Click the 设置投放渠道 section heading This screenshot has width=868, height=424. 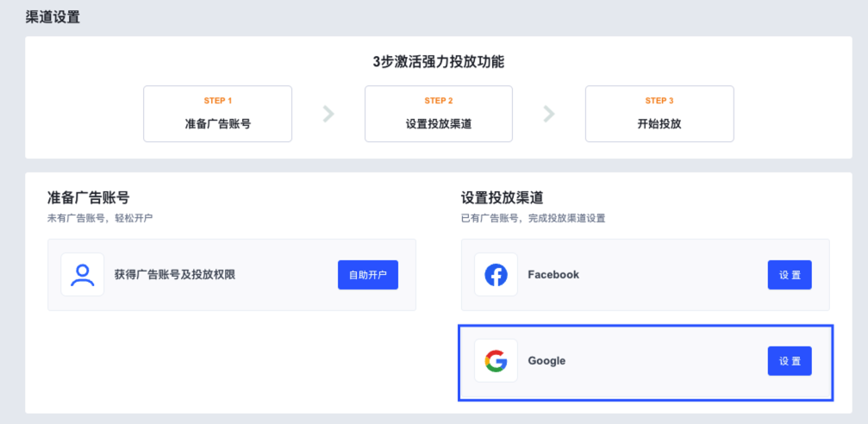pos(503,197)
